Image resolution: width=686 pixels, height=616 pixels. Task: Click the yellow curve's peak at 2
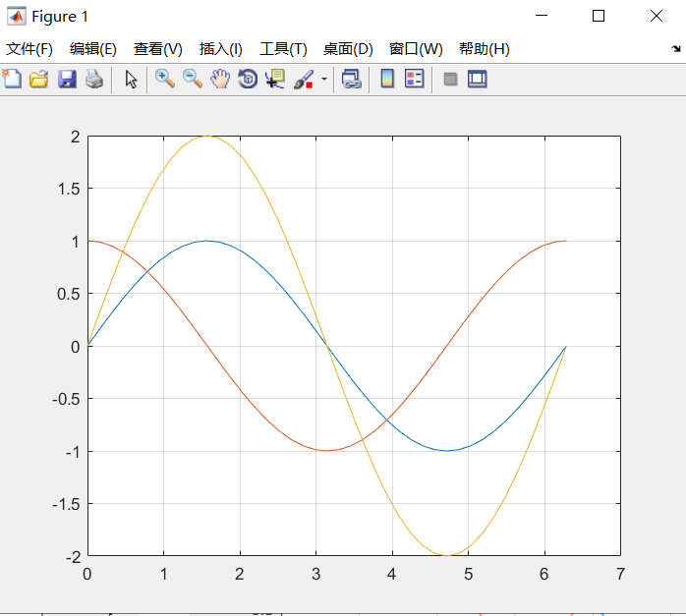click(207, 136)
